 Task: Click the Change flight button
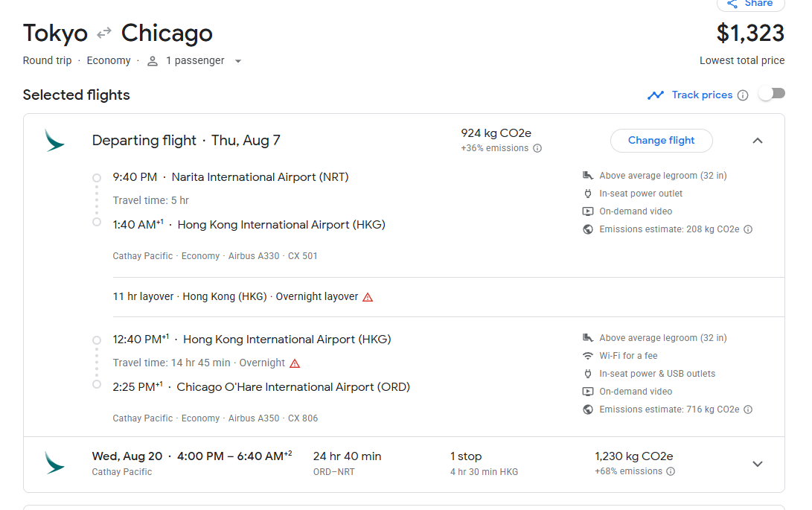coord(662,141)
